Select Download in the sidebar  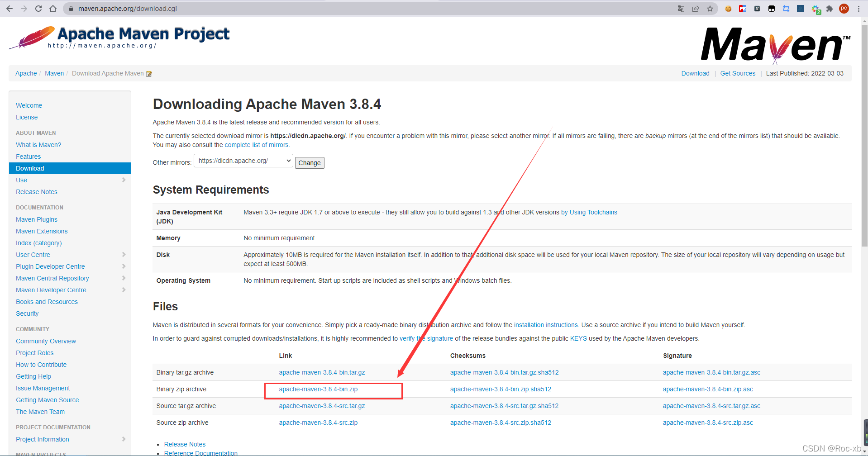tap(70, 168)
